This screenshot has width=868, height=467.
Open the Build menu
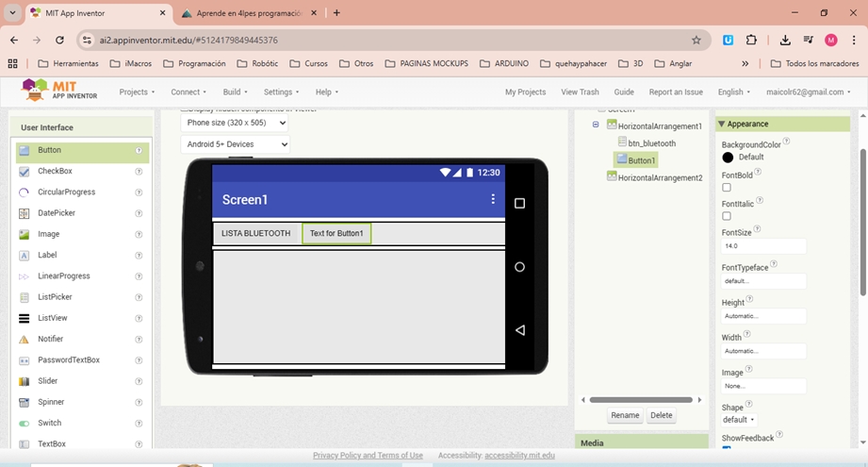(235, 92)
